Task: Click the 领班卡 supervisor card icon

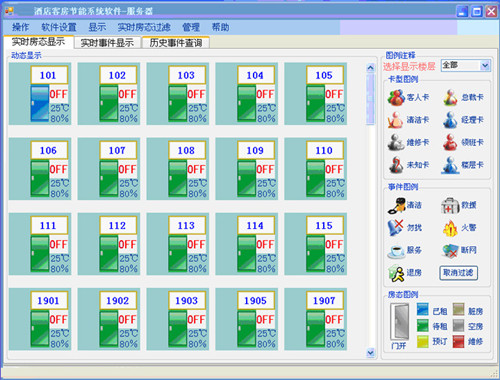Action: coord(450,142)
